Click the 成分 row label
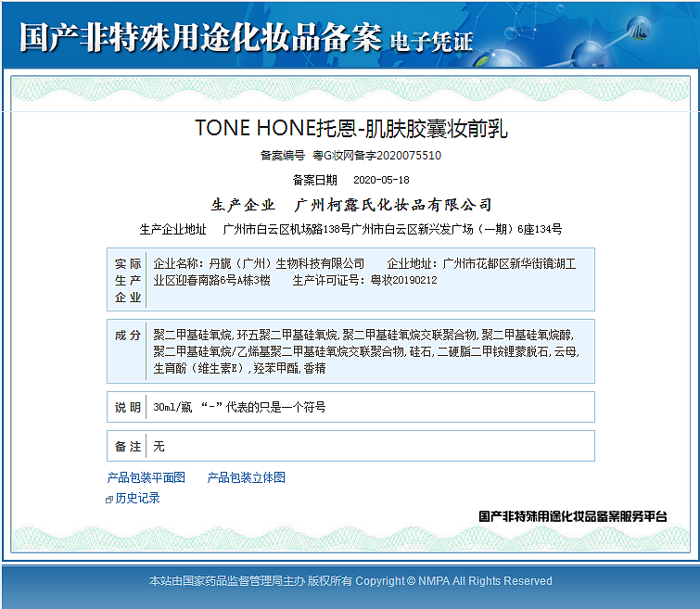This screenshot has height=609, width=700. pyautogui.click(x=128, y=336)
